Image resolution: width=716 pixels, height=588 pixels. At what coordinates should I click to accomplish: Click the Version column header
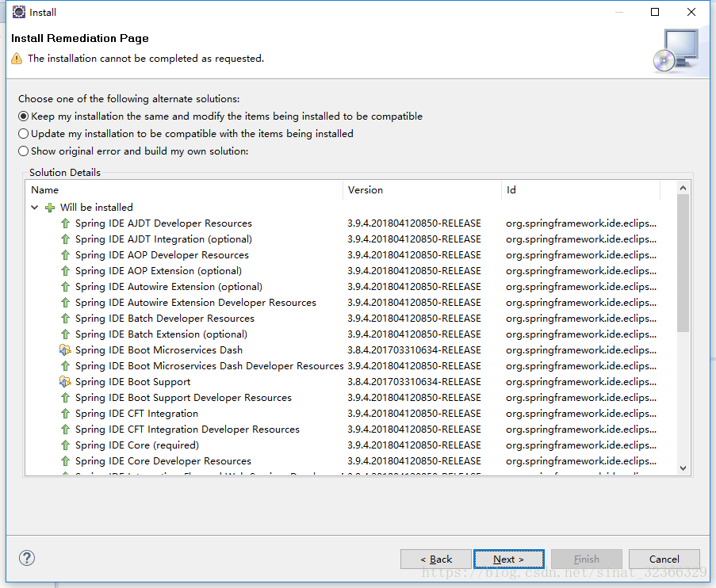tap(423, 190)
